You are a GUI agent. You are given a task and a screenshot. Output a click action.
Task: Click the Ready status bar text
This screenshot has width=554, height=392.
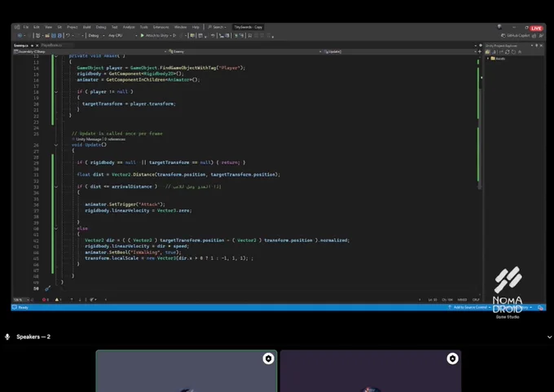[x=23, y=307]
